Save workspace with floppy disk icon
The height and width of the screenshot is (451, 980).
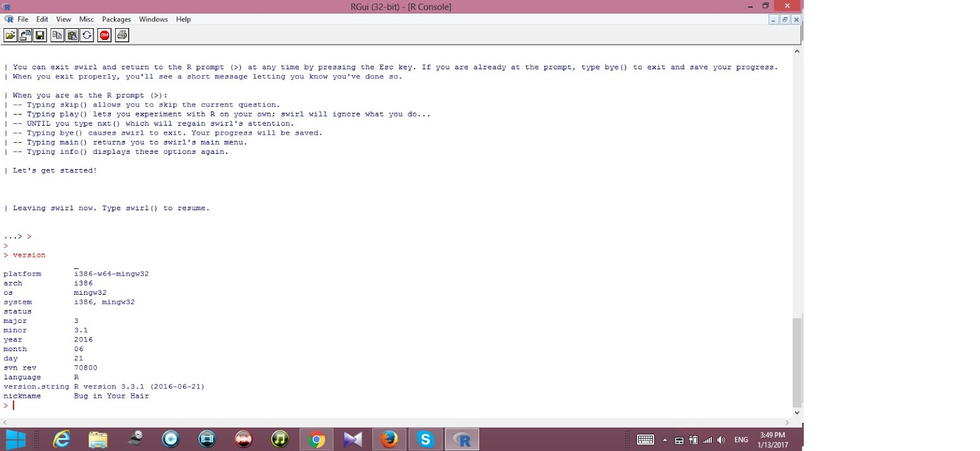click(x=40, y=36)
